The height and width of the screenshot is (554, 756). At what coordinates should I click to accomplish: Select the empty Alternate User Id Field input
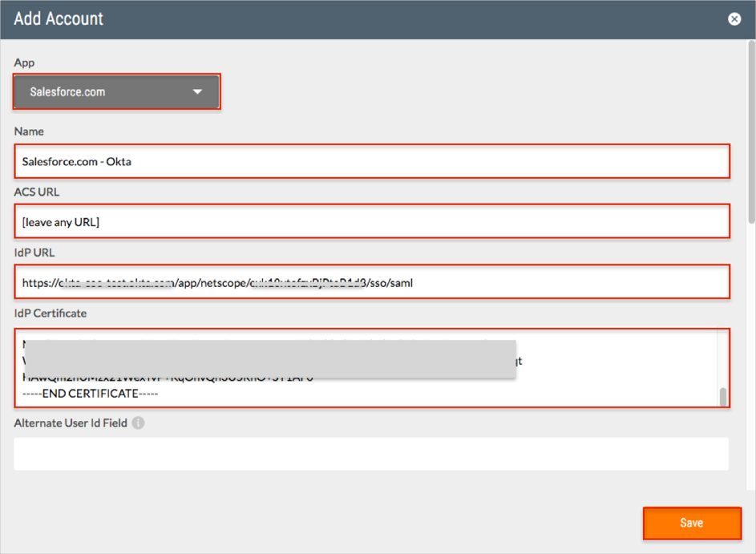371,454
